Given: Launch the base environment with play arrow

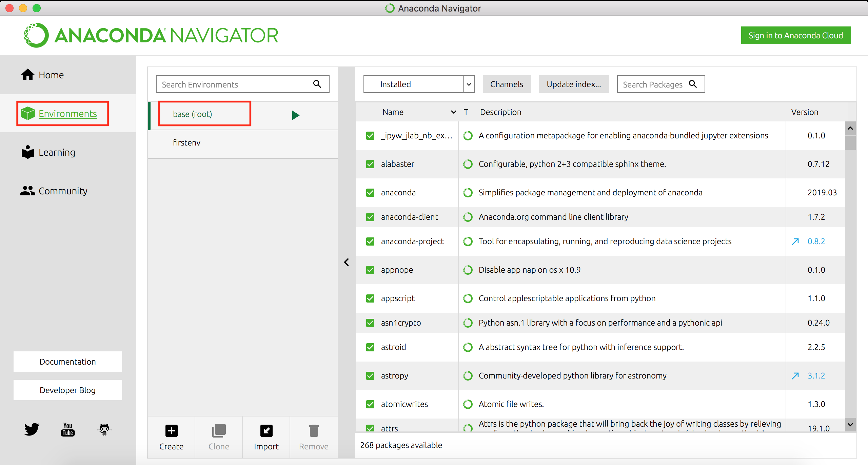Looking at the screenshot, I should (295, 115).
